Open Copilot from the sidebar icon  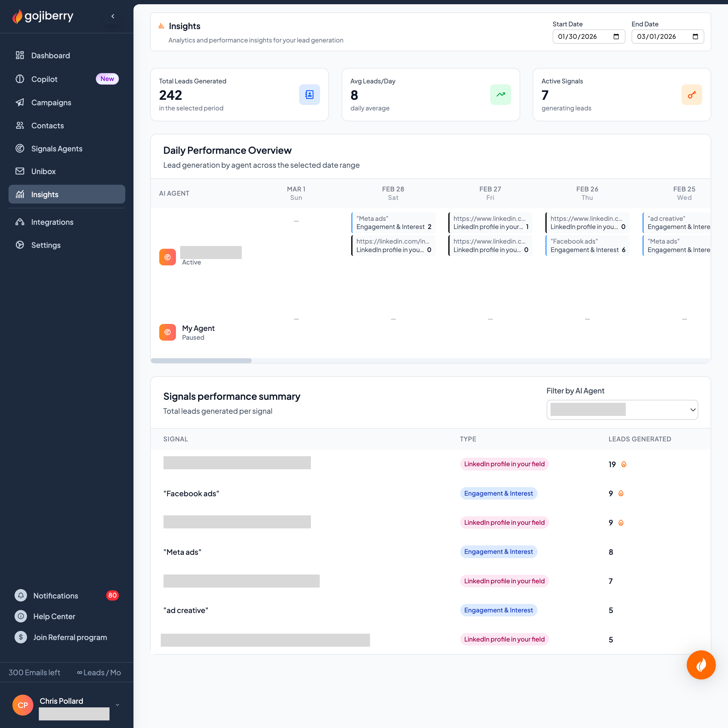(x=20, y=79)
